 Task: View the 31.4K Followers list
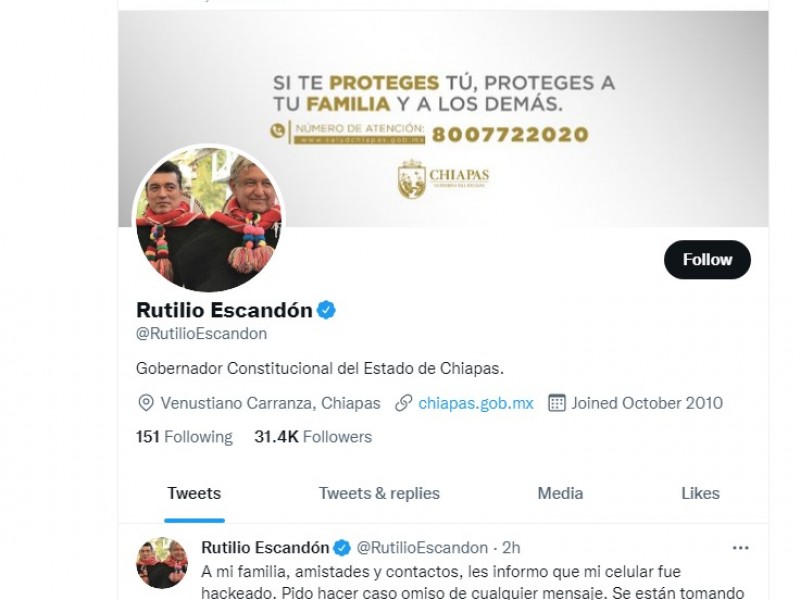coord(313,437)
